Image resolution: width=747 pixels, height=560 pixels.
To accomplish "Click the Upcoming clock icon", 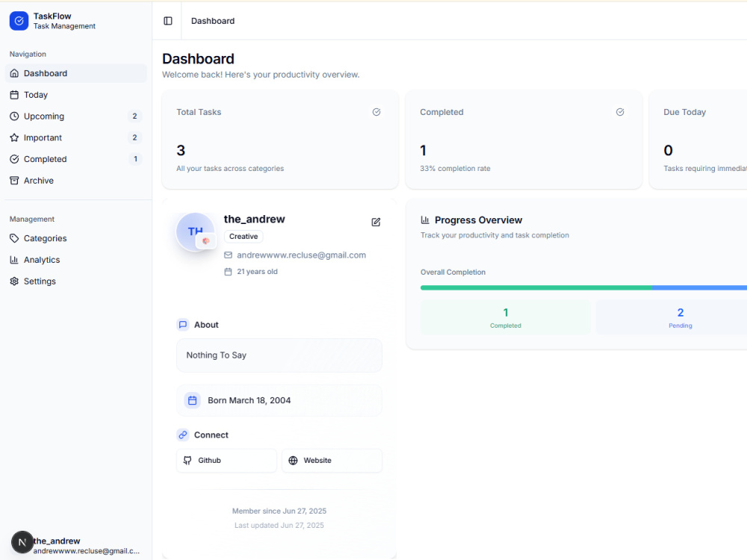I will tap(14, 116).
